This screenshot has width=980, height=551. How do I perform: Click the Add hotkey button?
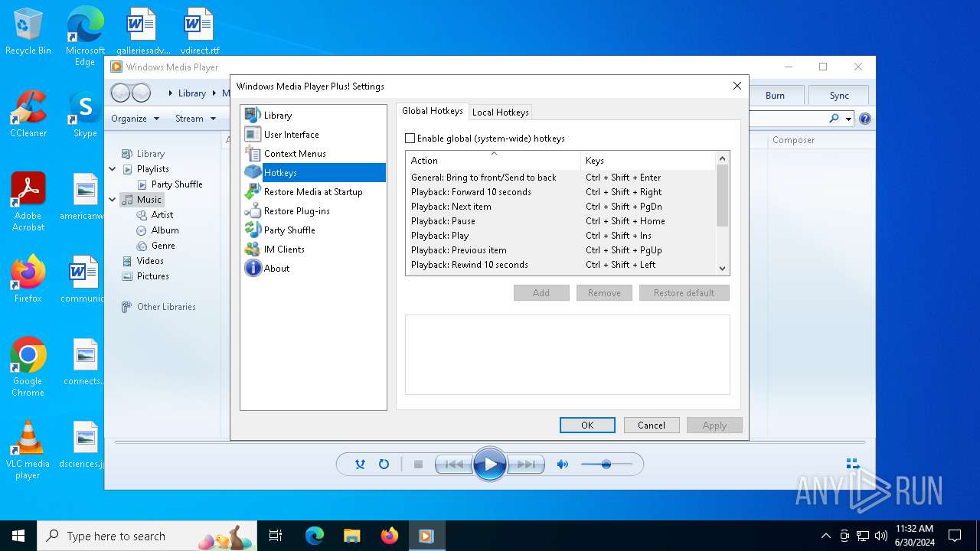541,293
